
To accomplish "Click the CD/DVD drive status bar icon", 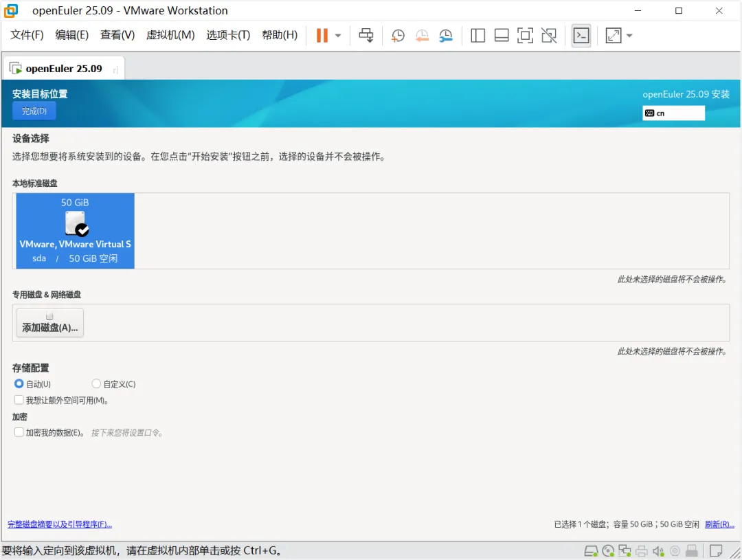I will (608, 551).
